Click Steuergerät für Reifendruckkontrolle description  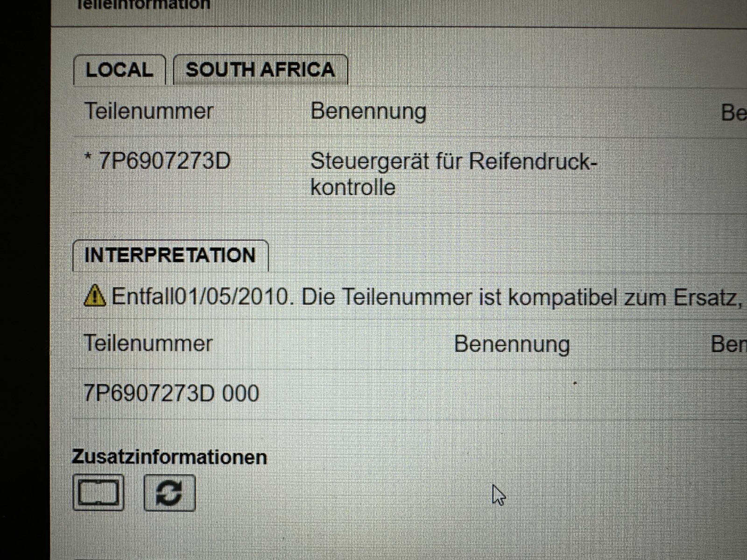[453, 174]
